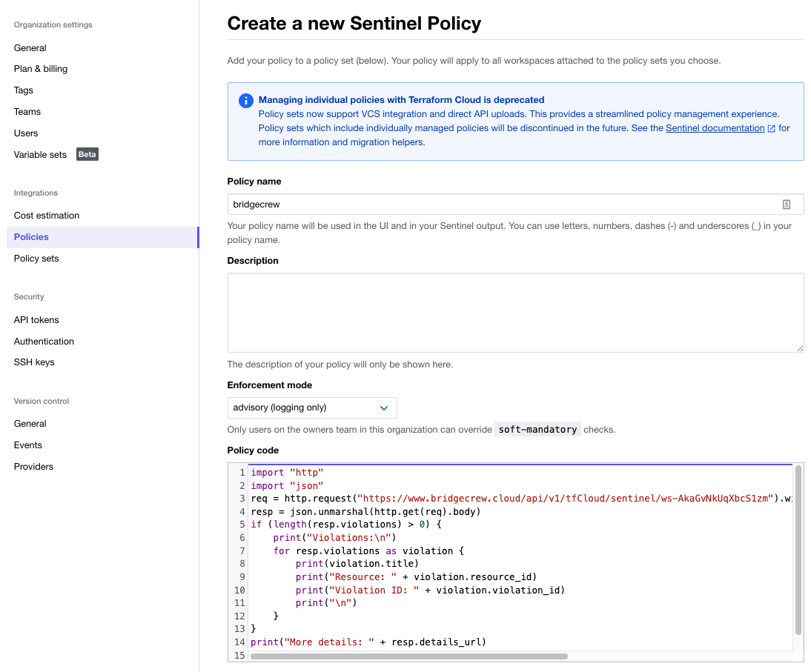Click the Policy name input field
The width and height of the screenshot is (811, 672).
[515, 204]
